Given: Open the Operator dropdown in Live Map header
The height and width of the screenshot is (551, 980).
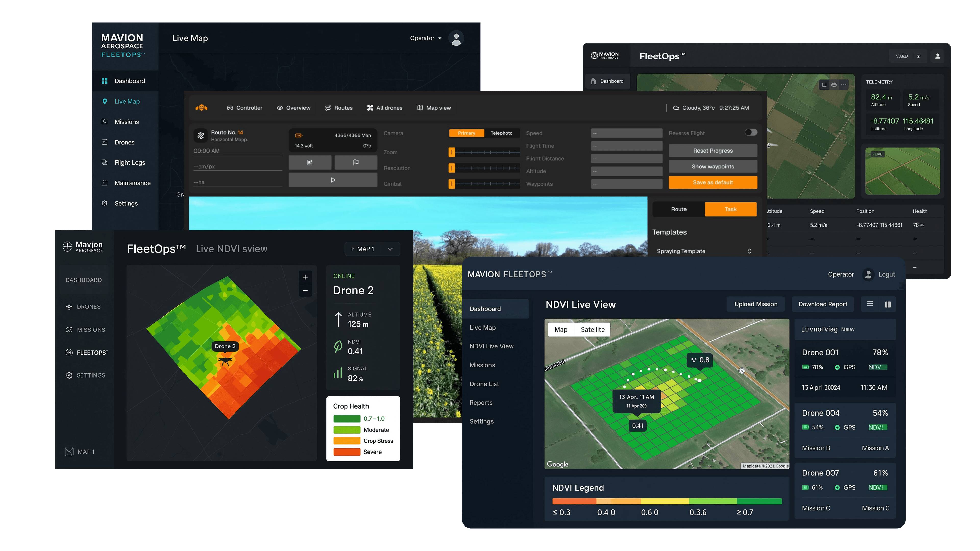Looking at the screenshot, I should [x=426, y=38].
